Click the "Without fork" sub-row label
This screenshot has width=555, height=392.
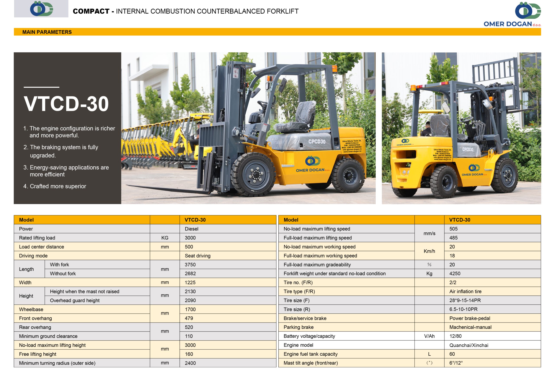click(x=63, y=273)
